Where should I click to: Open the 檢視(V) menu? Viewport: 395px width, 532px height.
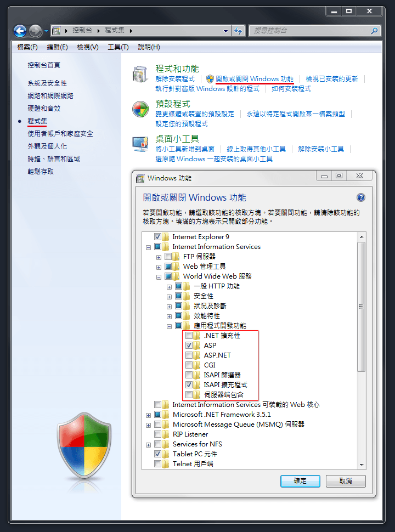coord(88,47)
